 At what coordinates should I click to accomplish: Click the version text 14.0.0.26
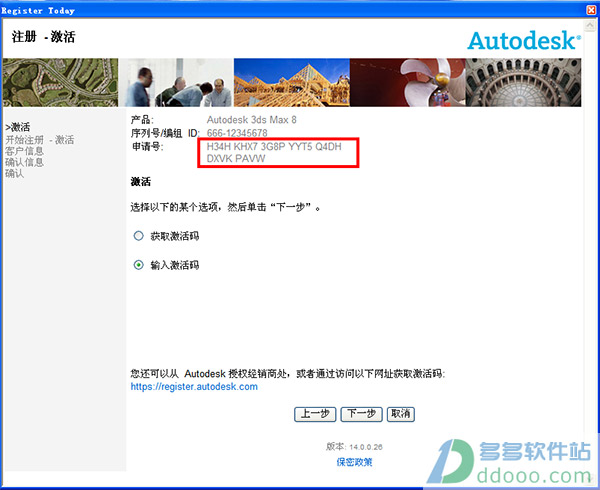[366, 447]
